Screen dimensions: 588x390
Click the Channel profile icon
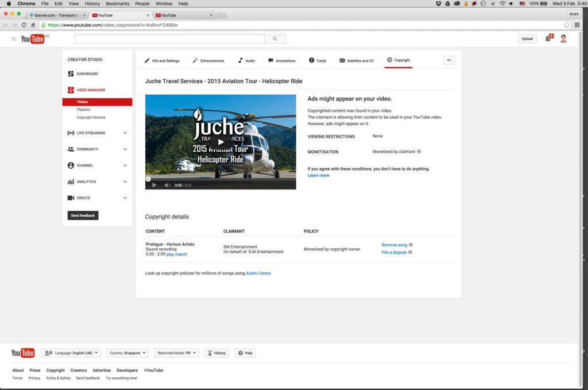[71, 165]
